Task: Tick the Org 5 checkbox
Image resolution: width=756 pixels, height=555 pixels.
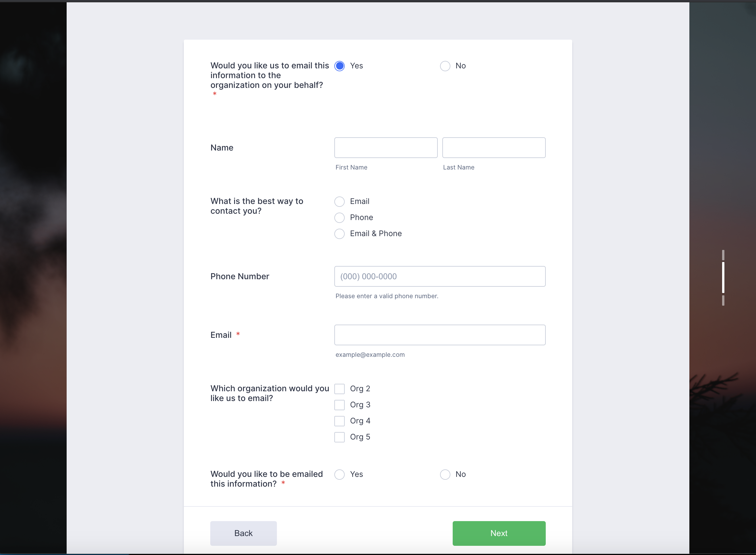Action: 340,437
